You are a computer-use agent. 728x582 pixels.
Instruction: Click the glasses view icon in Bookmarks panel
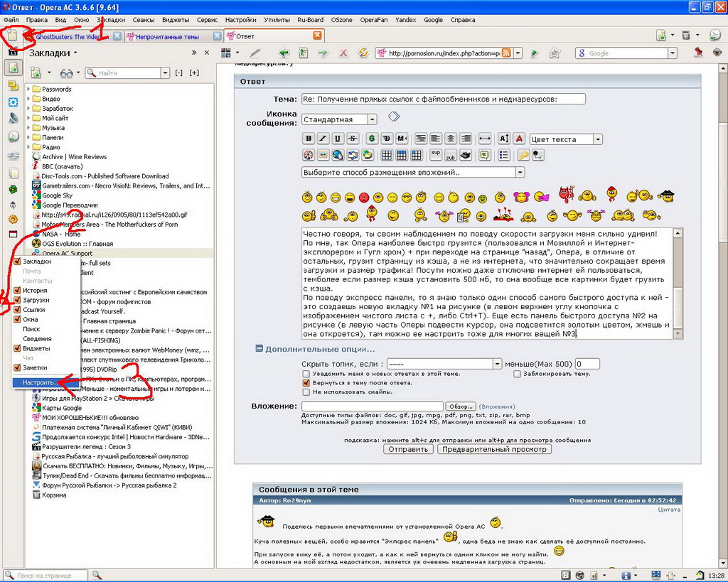[x=66, y=73]
